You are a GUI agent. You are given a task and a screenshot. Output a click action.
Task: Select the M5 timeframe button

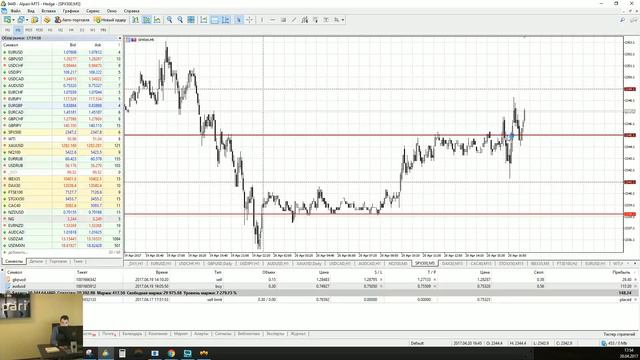coord(18,30)
